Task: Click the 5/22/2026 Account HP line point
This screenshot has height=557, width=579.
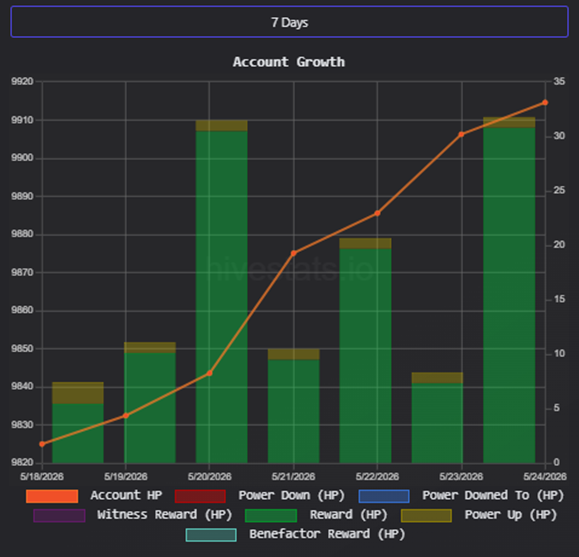Action: click(377, 213)
